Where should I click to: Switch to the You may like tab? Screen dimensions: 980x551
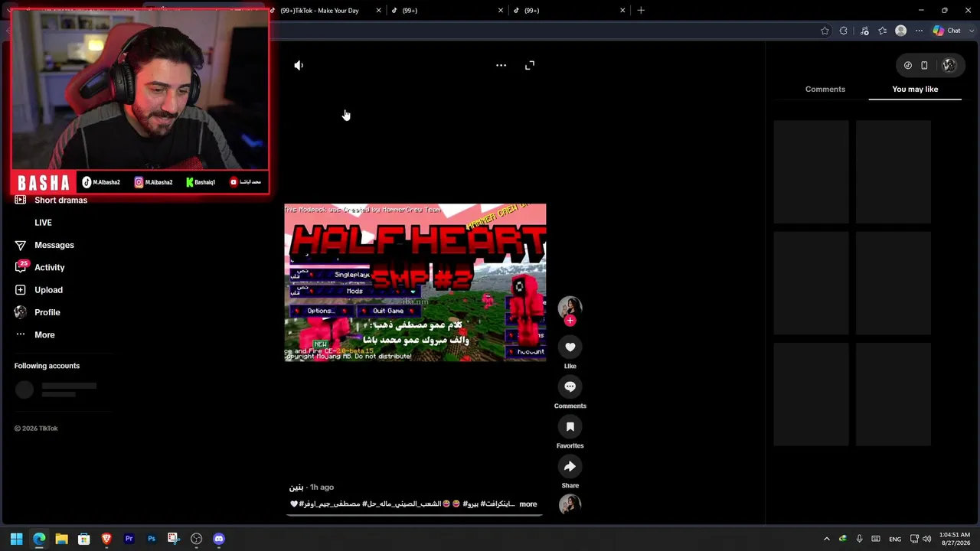915,90
